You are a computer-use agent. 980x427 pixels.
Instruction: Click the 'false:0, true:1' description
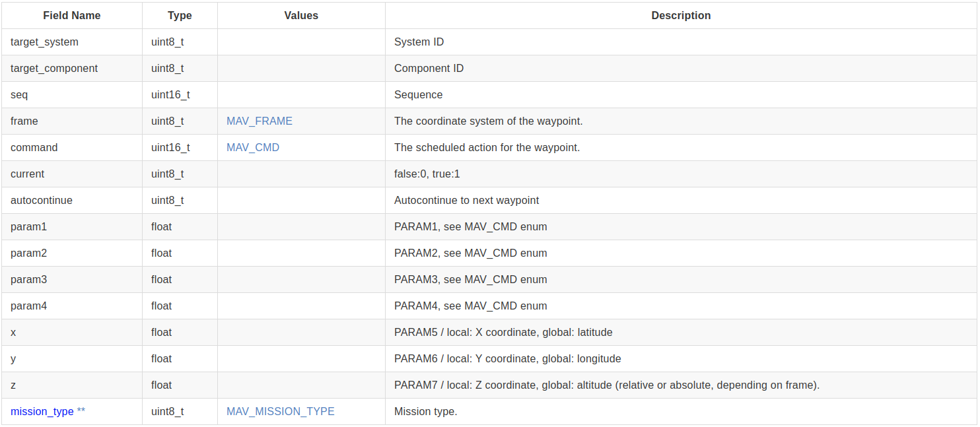[x=427, y=174]
